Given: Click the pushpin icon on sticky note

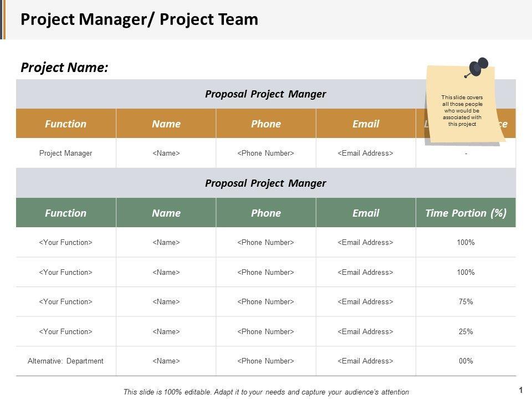Looking at the screenshot, I should click(478, 66).
